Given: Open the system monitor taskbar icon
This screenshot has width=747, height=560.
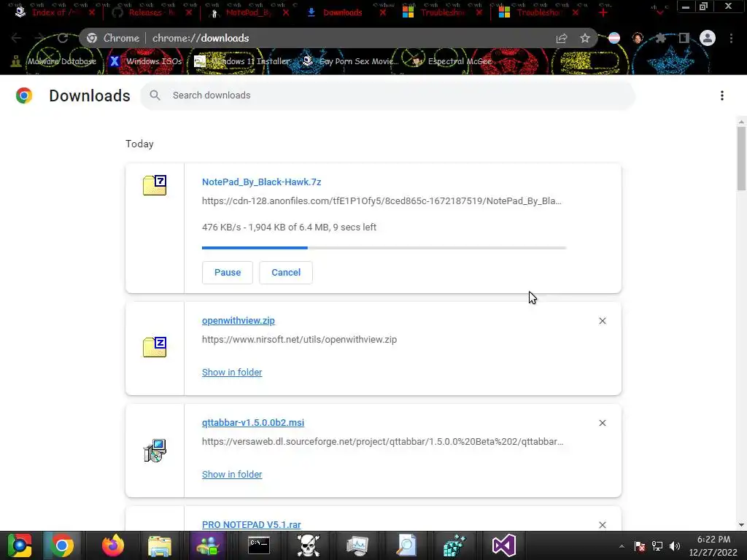Looking at the screenshot, I should [357, 545].
